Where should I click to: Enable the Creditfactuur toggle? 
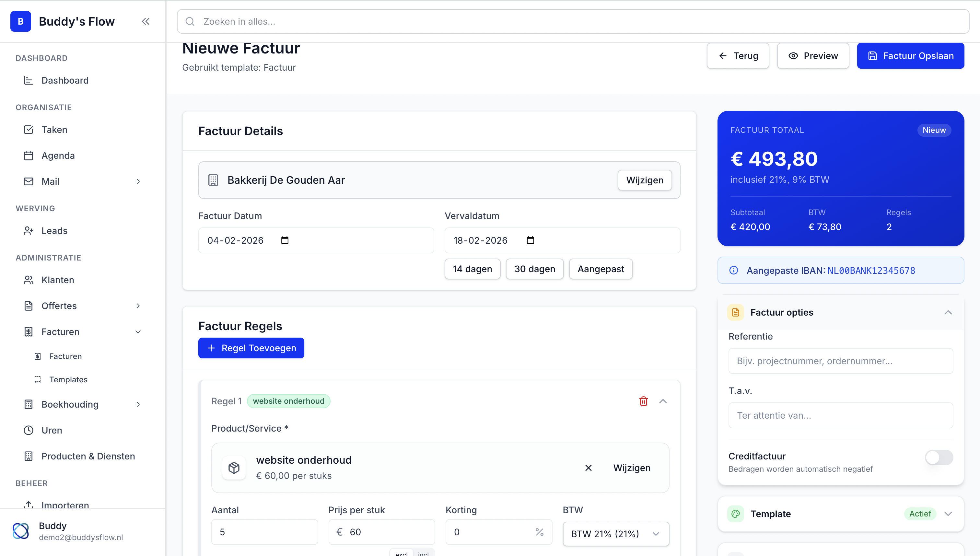939,457
